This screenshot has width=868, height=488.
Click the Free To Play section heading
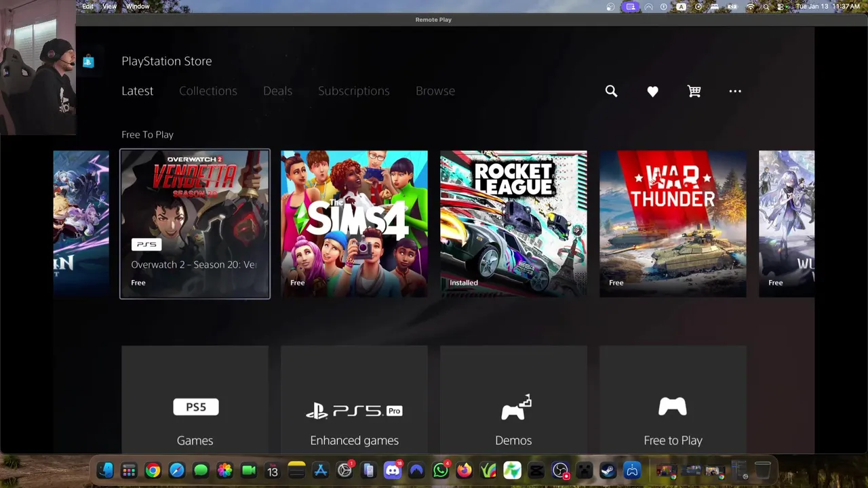pyautogui.click(x=147, y=134)
